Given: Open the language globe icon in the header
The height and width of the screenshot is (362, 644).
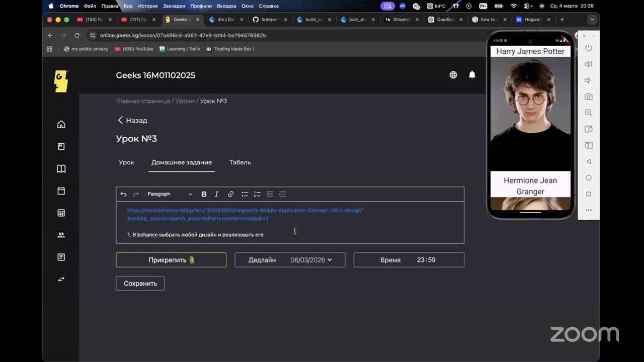Looking at the screenshot, I should [x=453, y=75].
